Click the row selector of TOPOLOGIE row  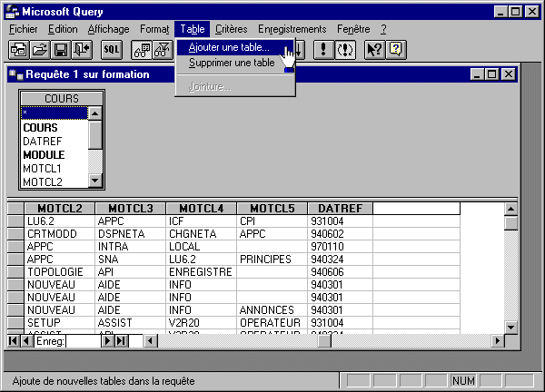coord(15,272)
